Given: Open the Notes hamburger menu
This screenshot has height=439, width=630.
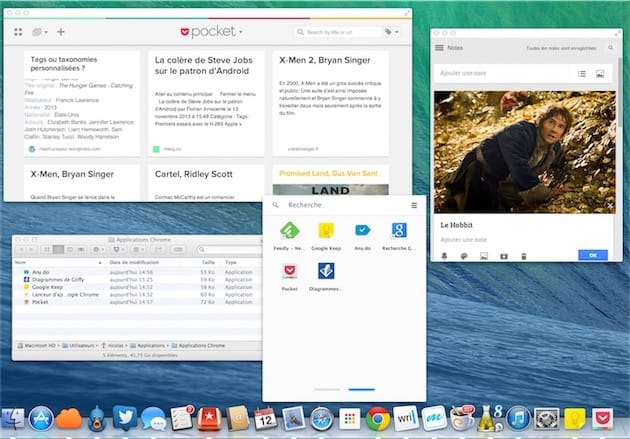Looking at the screenshot, I should tap(440, 48).
